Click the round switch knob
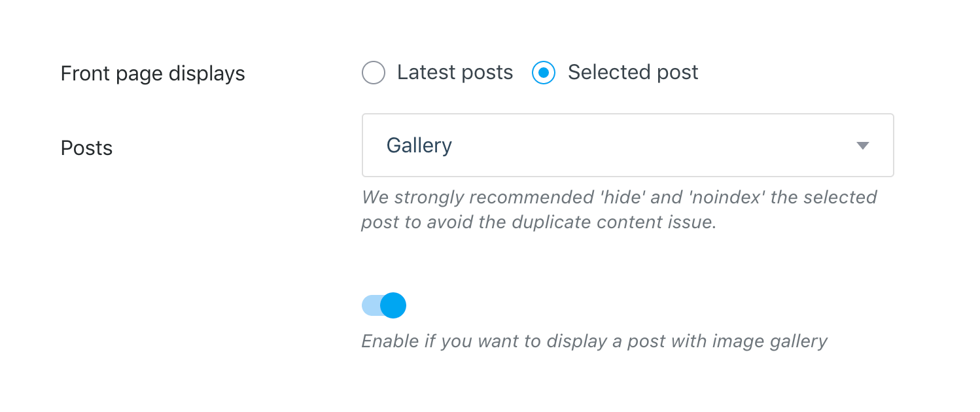The image size is (980, 412). (x=393, y=305)
